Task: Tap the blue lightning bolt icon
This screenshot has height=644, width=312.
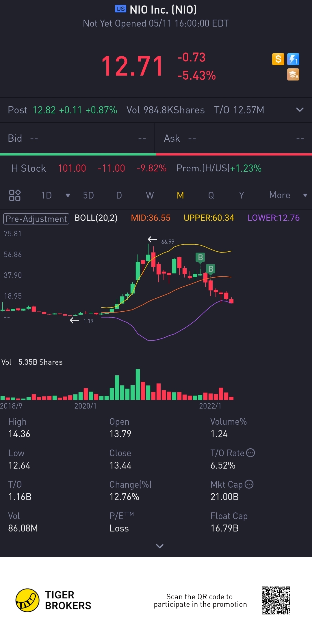Action: [293, 59]
